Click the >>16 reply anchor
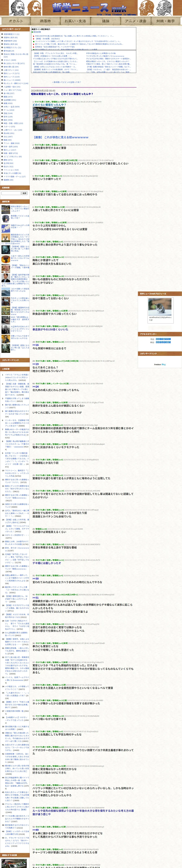Screen dimensions: 182x868 [36, 345]
